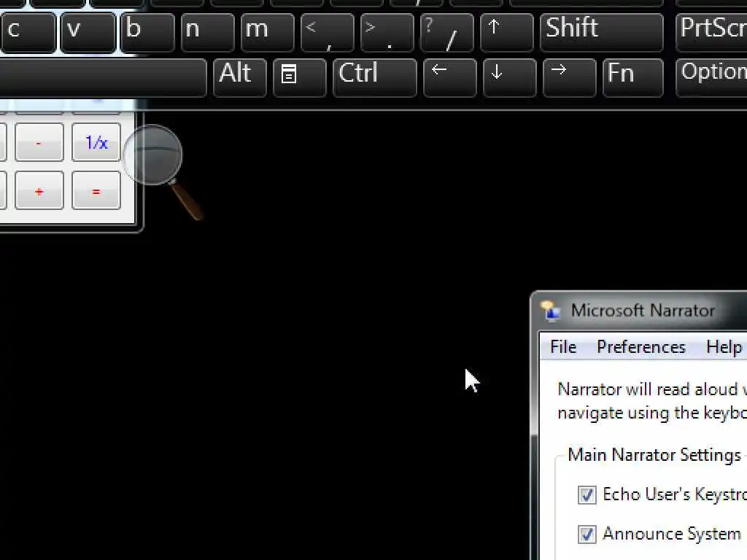Open the keyboard Options key
This screenshot has height=560, width=747.
click(x=712, y=77)
